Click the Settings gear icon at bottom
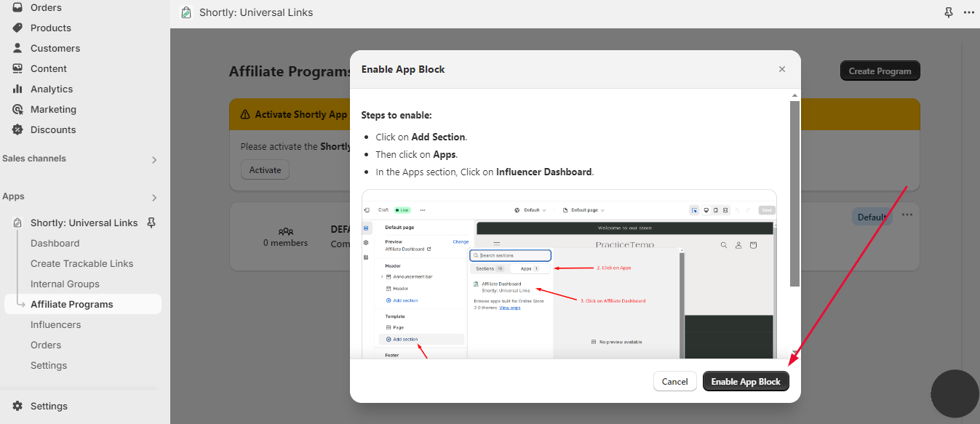Image resolution: width=980 pixels, height=424 pixels. pyautogui.click(x=17, y=406)
